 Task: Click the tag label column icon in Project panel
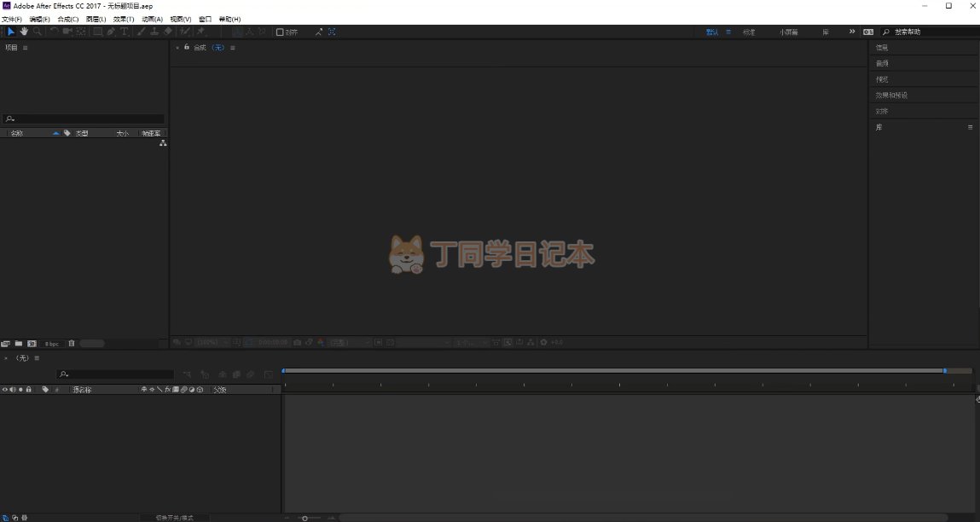[x=67, y=133]
